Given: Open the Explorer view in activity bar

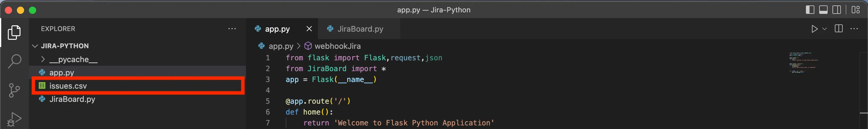Looking at the screenshot, I should (x=14, y=32).
